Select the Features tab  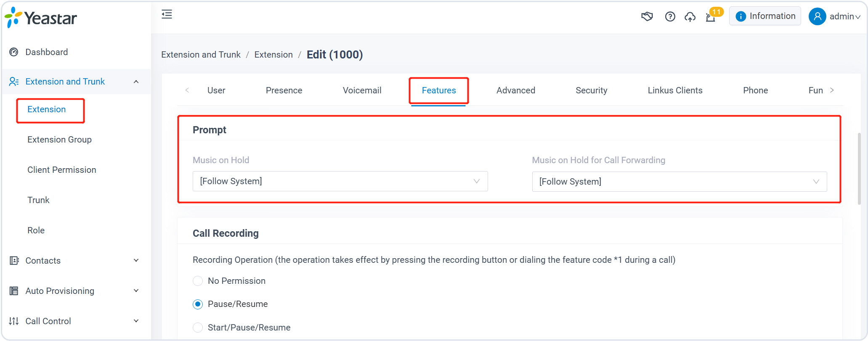[x=439, y=90]
